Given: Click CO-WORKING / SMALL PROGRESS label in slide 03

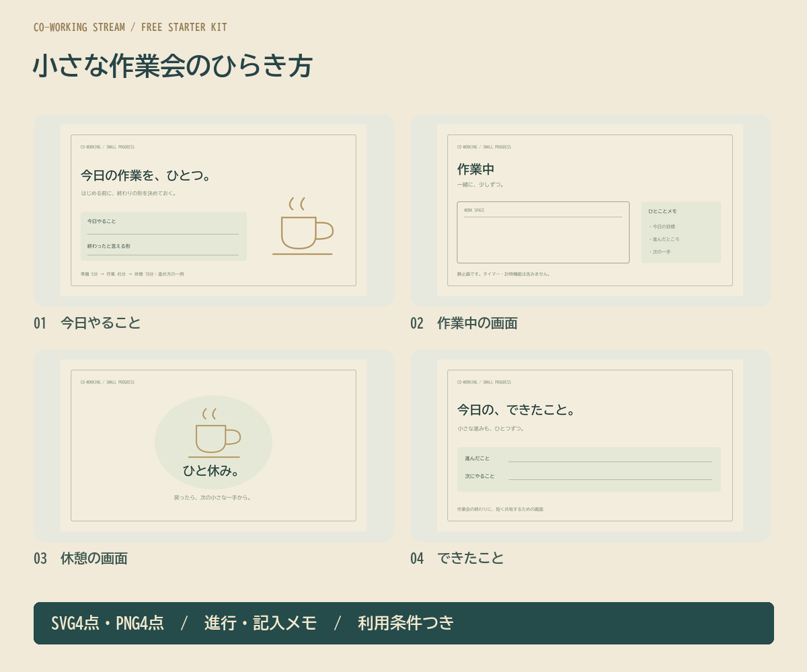Looking at the screenshot, I should [x=108, y=382].
